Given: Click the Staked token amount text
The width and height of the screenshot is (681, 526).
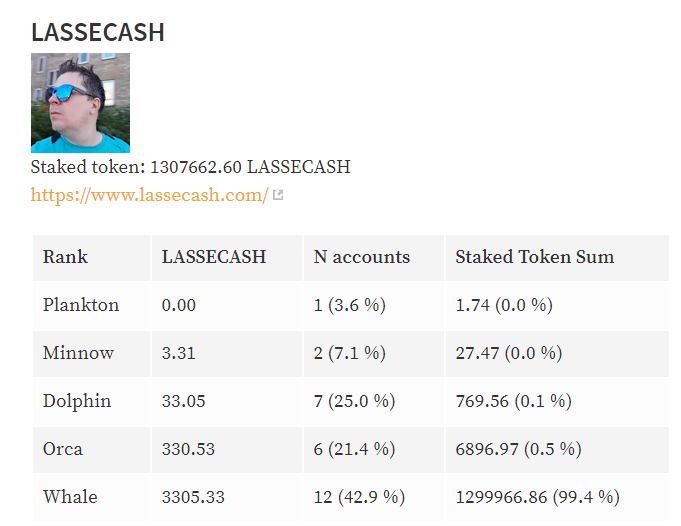Looking at the screenshot, I should [190, 167].
